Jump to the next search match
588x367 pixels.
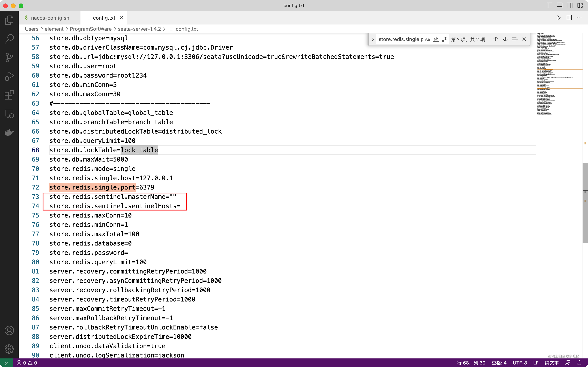click(505, 39)
